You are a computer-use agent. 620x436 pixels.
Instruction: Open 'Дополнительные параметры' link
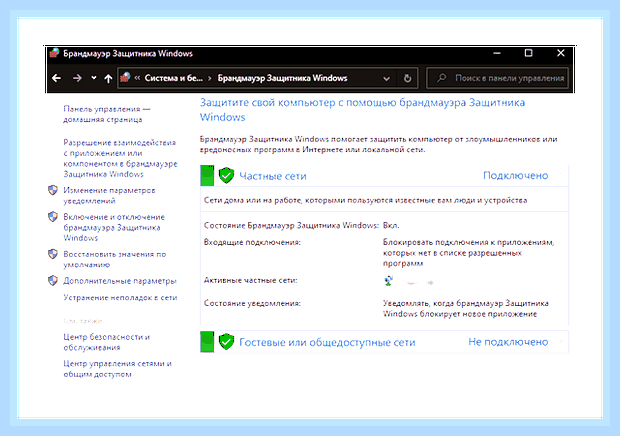(120, 281)
